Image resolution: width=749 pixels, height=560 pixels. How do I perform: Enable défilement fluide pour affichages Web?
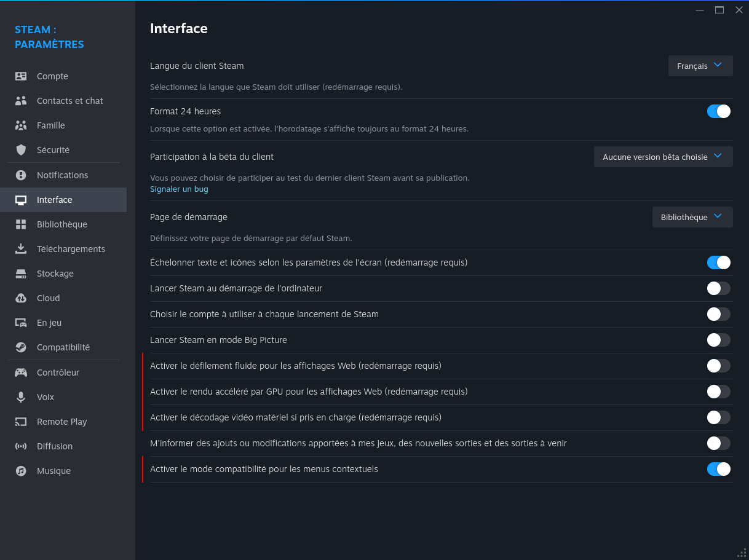coord(719,366)
